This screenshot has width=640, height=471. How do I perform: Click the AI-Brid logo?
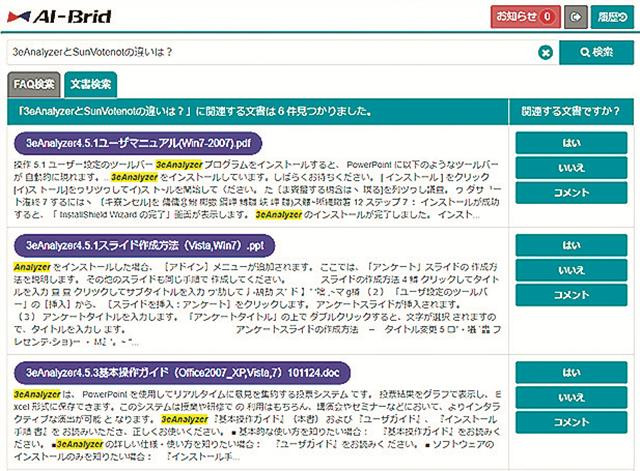(x=60, y=16)
